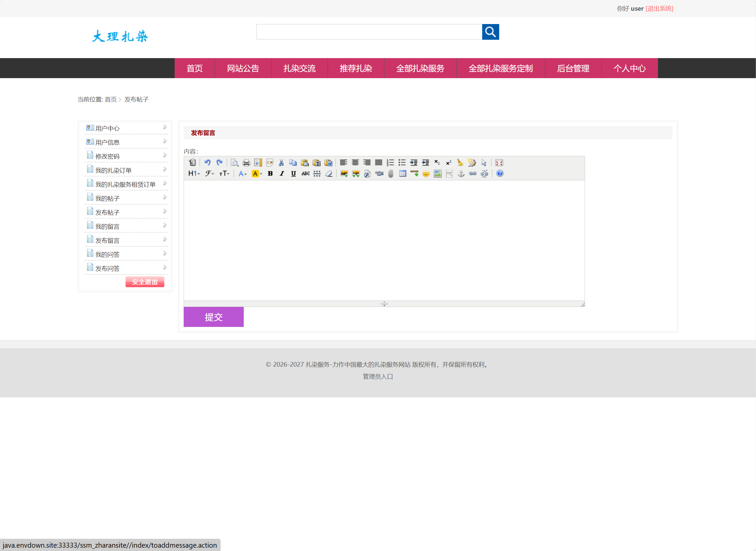
Task: Open the font size dropdown
Action: 224,174
